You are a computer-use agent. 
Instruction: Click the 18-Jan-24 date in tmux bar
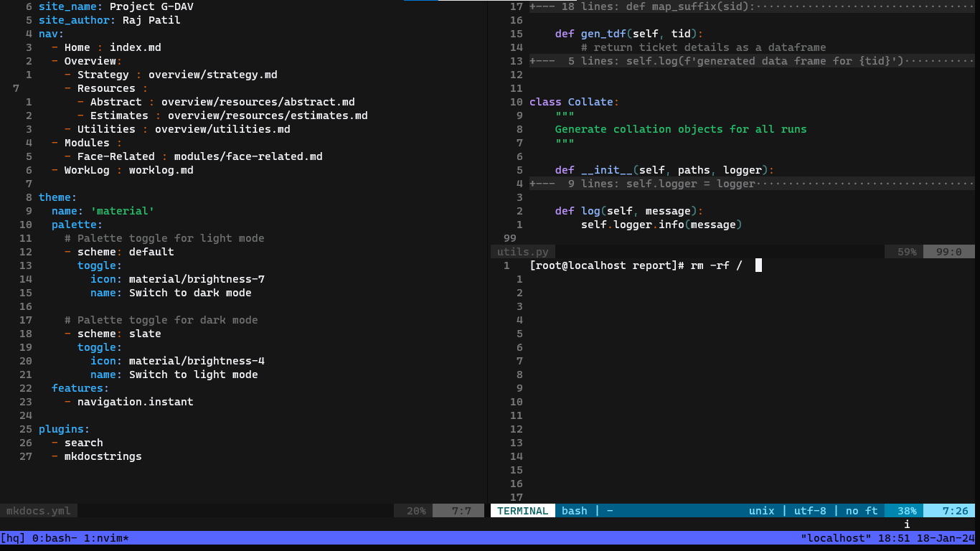click(946, 538)
